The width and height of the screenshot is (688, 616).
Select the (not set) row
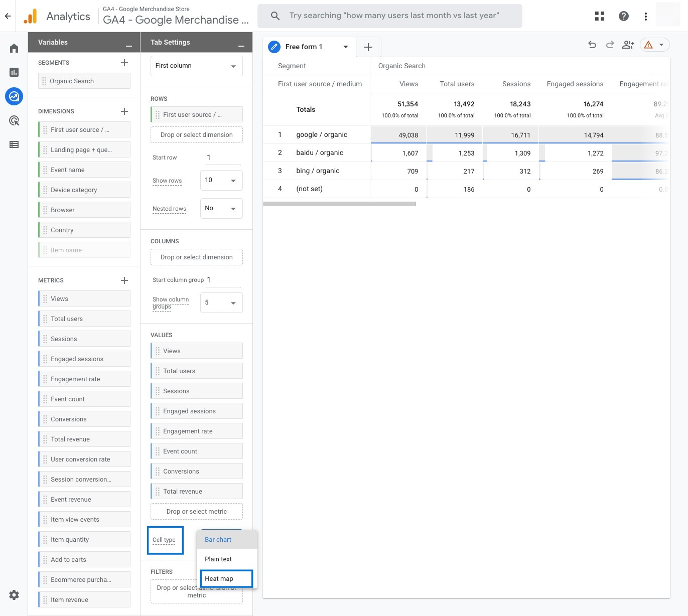(466, 189)
